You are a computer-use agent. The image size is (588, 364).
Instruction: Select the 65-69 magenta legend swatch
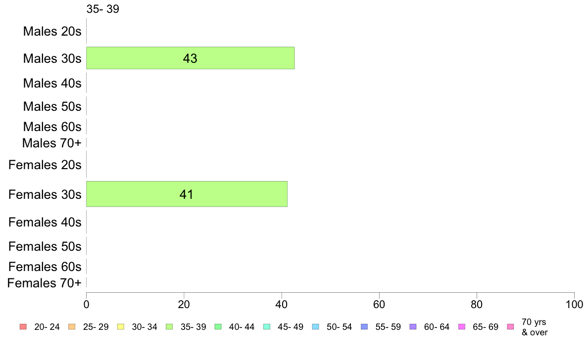tap(462, 326)
